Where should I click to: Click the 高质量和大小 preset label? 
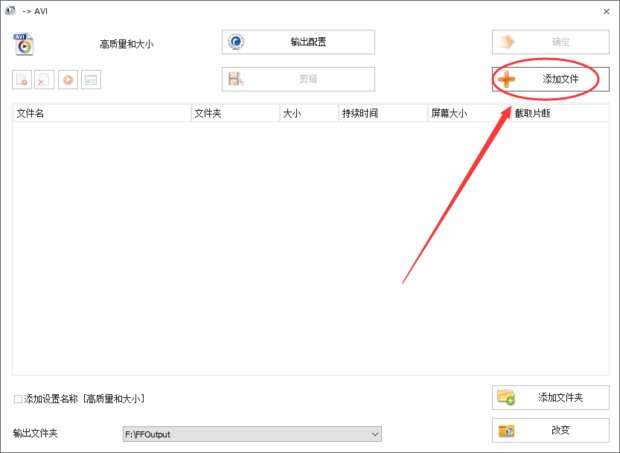[126, 44]
